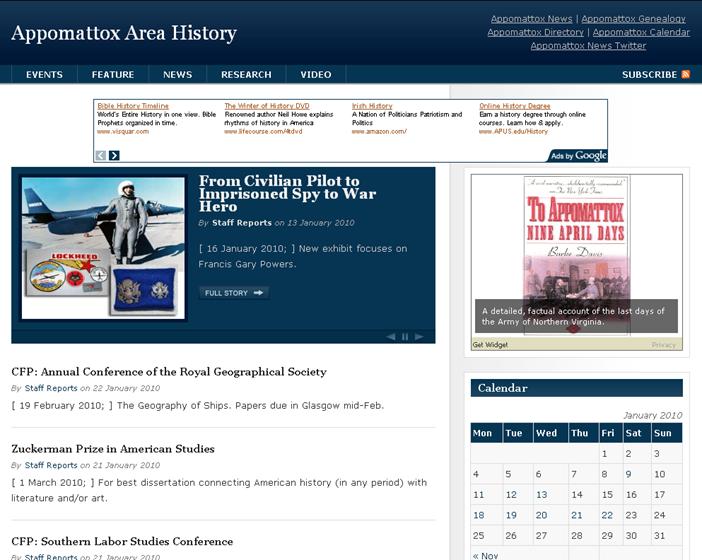702x560 pixels.
Task: Open CFP: Southern Labor Studies Conference post
Action: [x=122, y=542]
